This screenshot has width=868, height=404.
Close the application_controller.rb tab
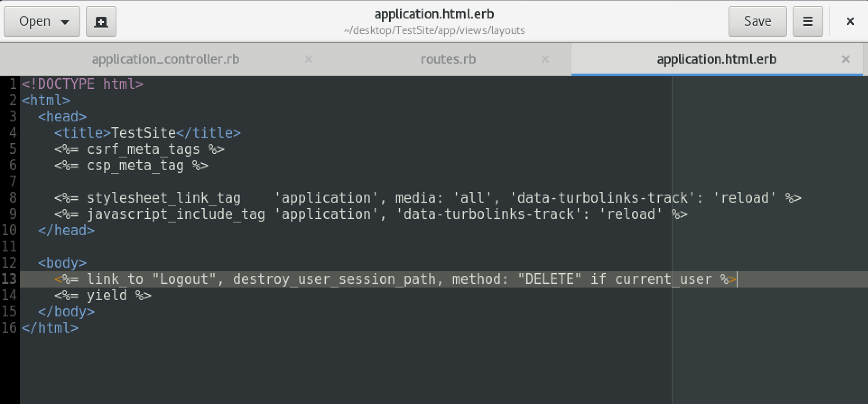pos(309,59)
